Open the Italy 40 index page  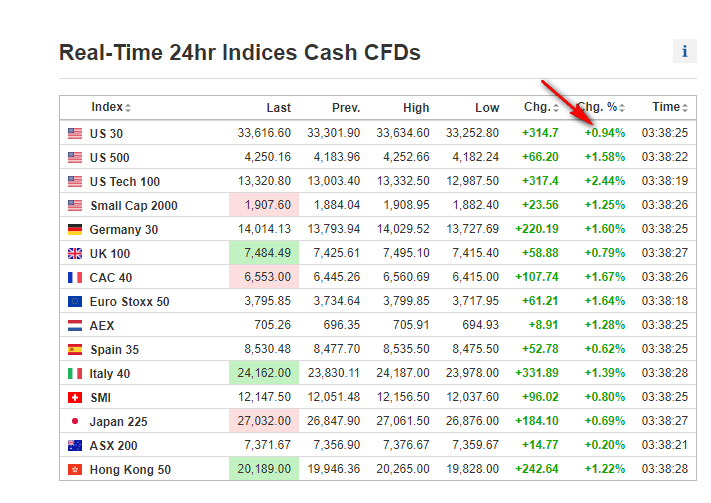coord(110,373)
